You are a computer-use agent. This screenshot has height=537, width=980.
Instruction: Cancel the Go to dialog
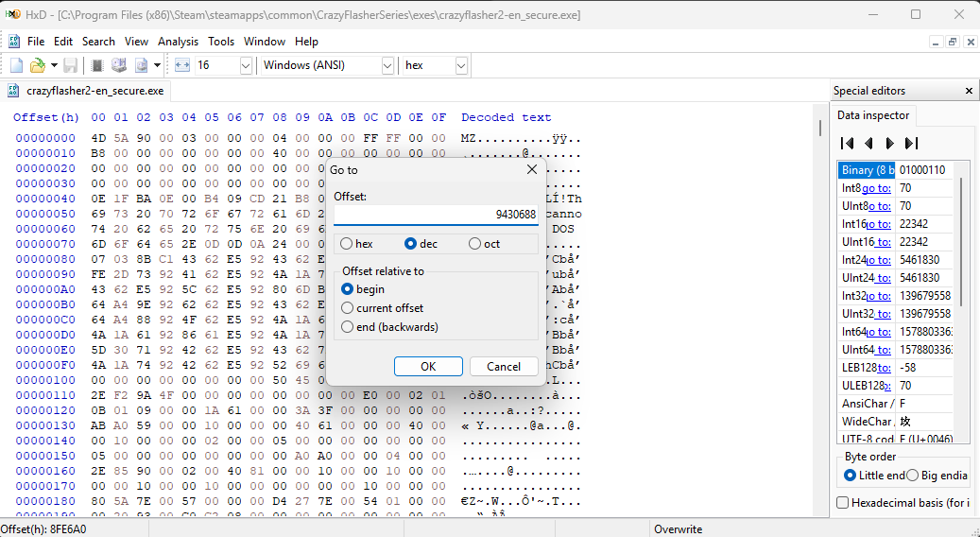503,367
